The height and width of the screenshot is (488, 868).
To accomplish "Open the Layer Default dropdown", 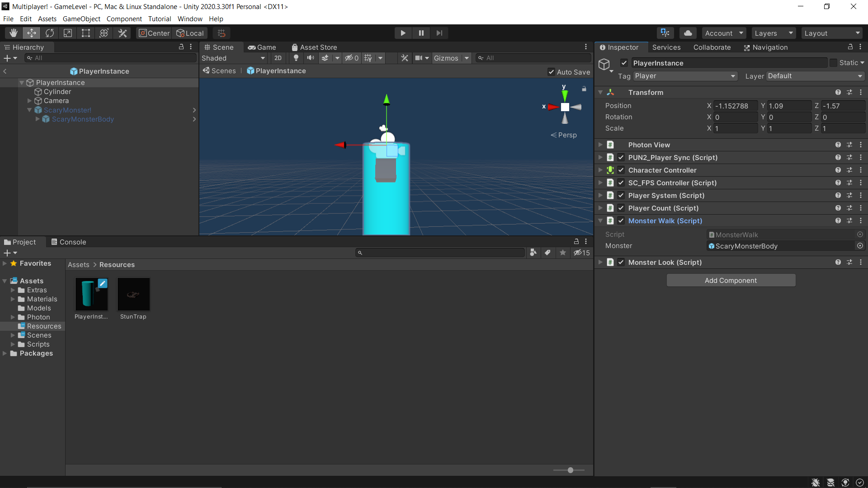I will pyautogui.click(x=815, y=76).
